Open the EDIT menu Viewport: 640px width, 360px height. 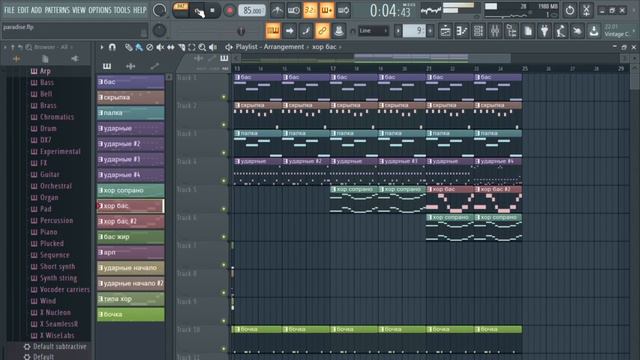(x=23, y=10)
